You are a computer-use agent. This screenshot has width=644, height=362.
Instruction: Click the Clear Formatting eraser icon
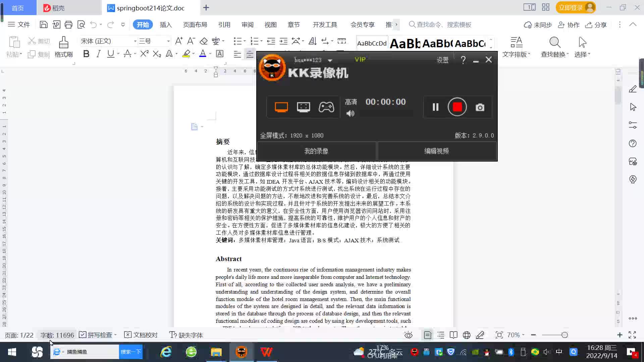[x=204, y=41]
